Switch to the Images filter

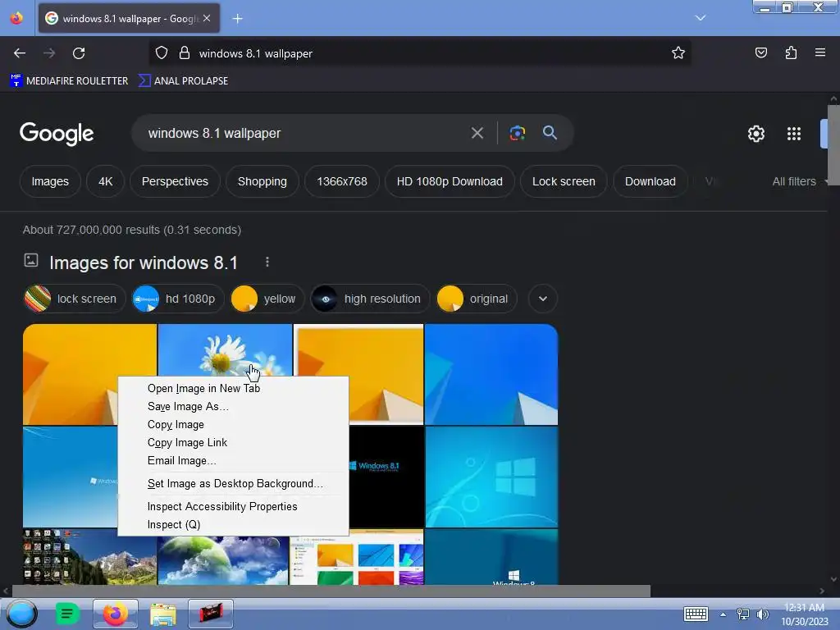50,181
